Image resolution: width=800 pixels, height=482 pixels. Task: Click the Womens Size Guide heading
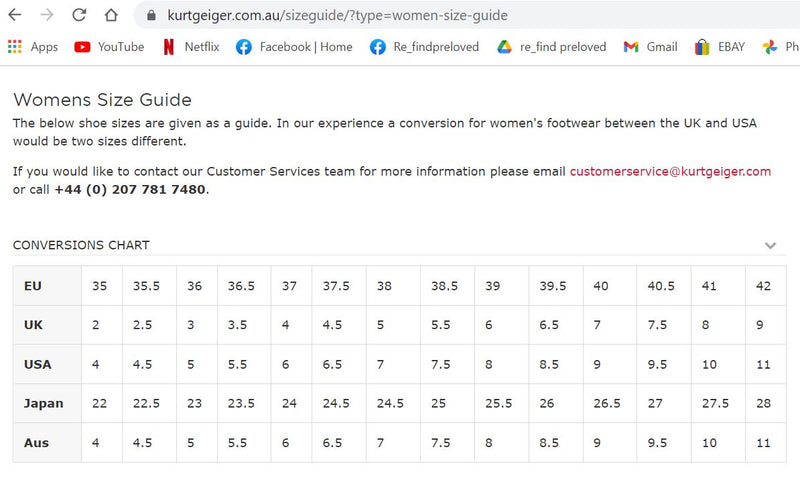point(102,100)
